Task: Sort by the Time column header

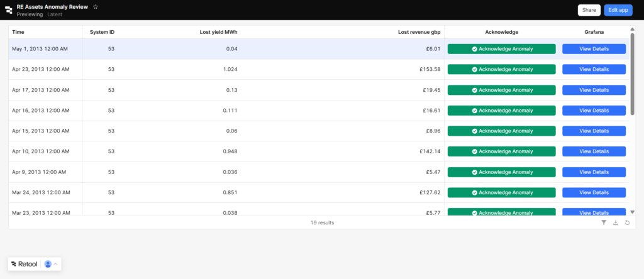Action: (x=18, y=31)
